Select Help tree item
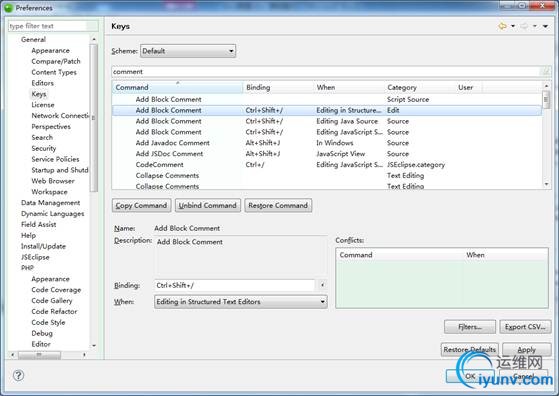 pyautogui.click(x=28, y=236)
